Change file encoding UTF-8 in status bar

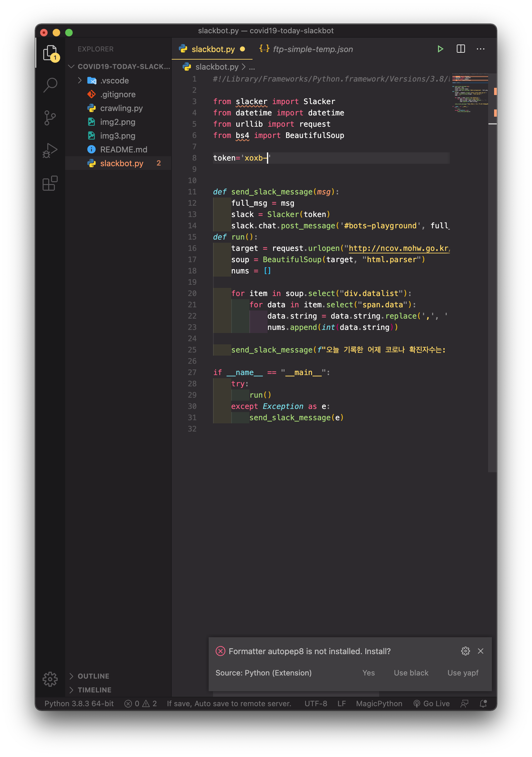pyautogui.click(x=316, y=704)
